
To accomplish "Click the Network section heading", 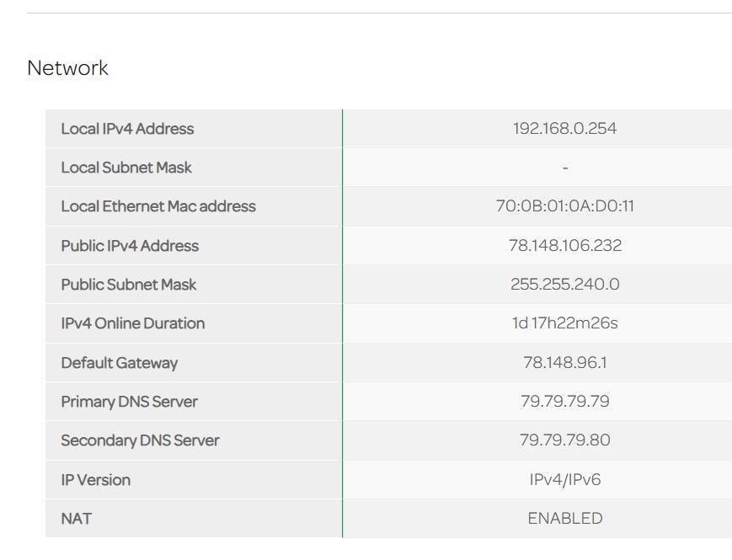I will 67,68.
